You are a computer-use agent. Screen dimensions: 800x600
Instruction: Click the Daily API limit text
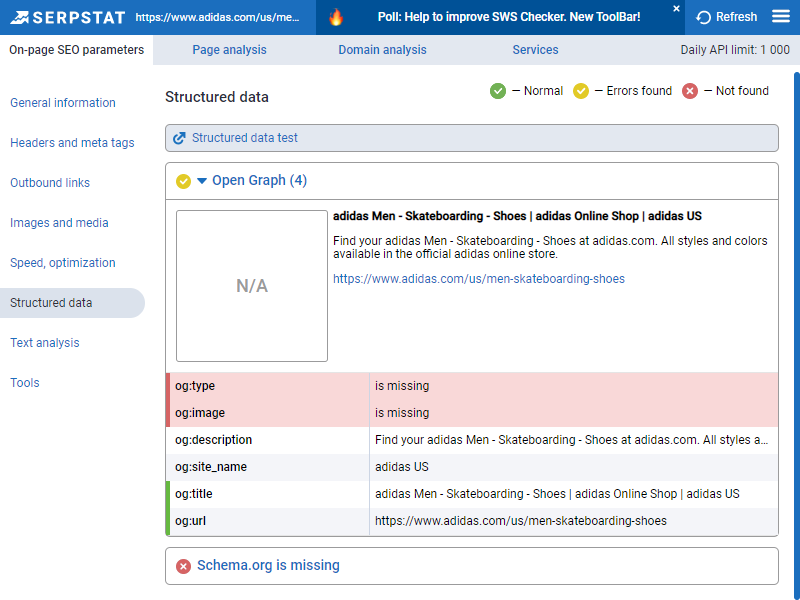click(735, 50)
